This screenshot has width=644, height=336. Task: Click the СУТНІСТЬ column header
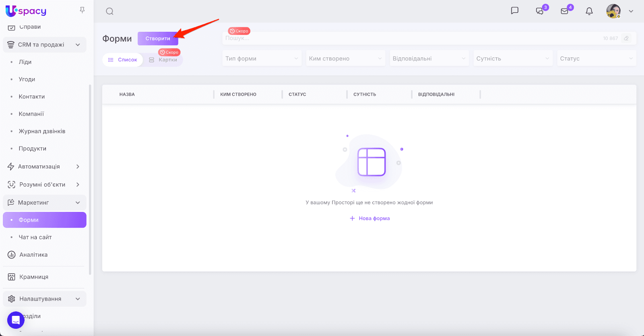[365, 94]
